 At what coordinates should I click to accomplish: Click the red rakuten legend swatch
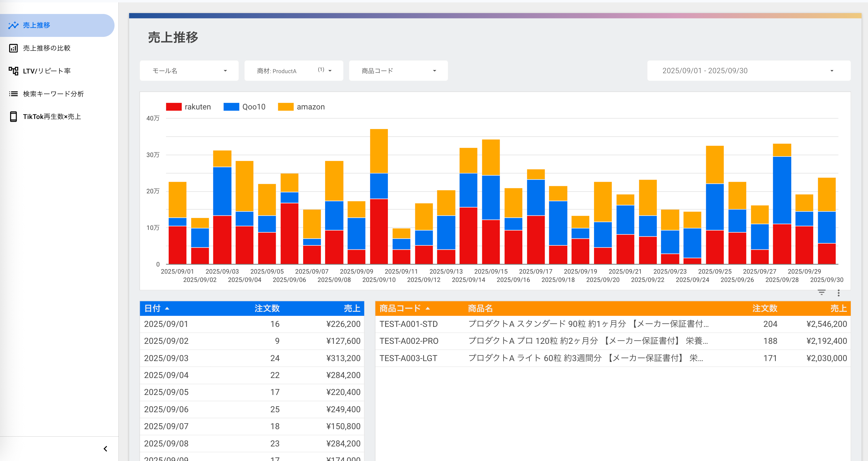(173, 107)
